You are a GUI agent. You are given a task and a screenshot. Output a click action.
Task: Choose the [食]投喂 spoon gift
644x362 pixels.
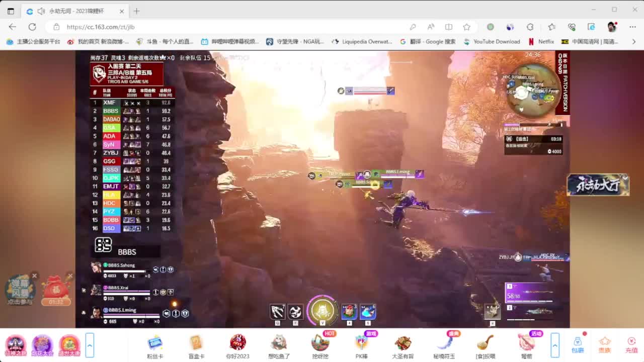(485, 346)
